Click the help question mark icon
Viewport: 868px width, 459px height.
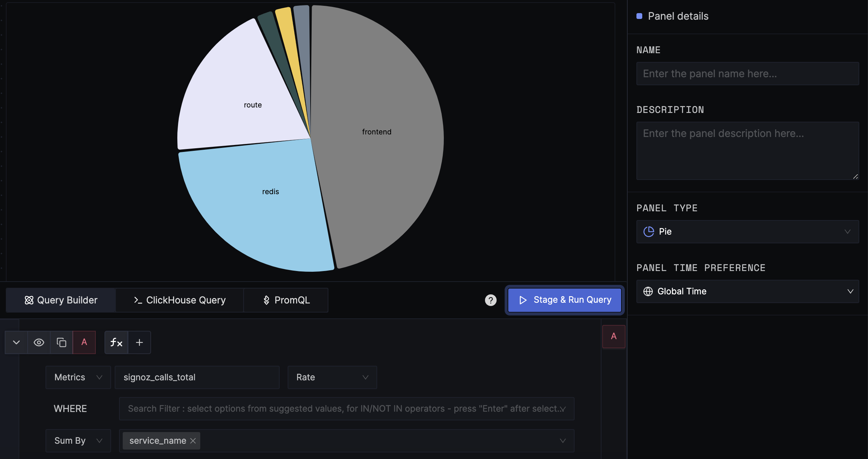pos(490,299)
